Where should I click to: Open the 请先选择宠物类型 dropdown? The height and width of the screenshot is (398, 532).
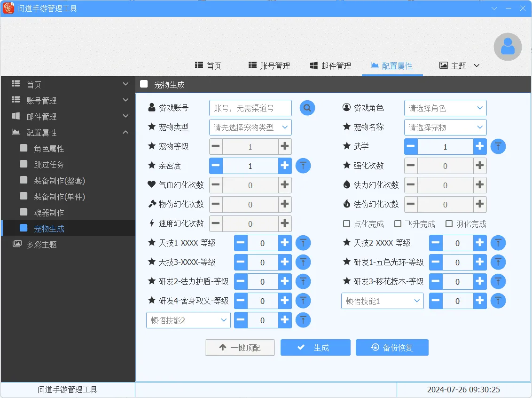[x=250, y=127]
